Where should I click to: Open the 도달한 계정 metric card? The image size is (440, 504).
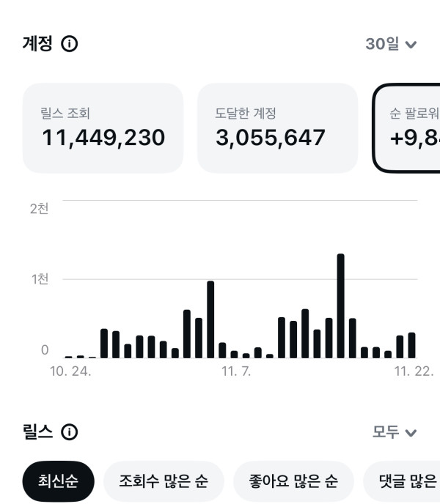click(x=277, y=128)
